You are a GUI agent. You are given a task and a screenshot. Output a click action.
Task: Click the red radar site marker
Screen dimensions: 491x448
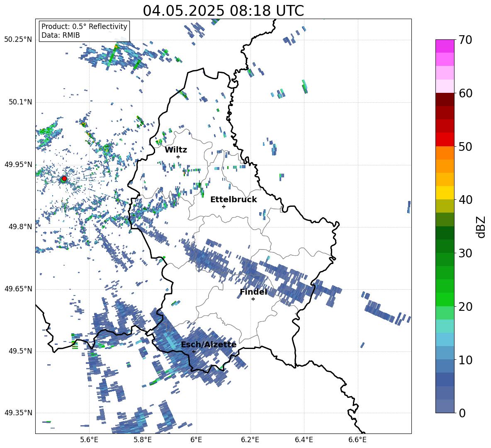[64, 178]
